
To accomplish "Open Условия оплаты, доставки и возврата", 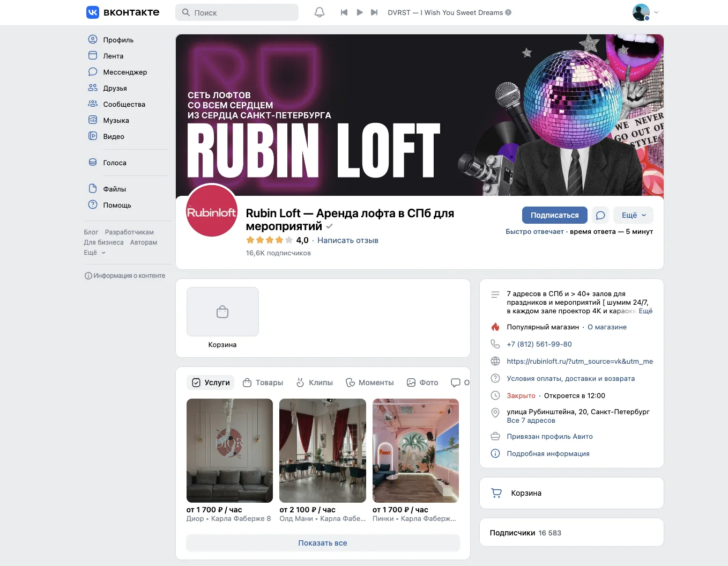I will [571, 379].
